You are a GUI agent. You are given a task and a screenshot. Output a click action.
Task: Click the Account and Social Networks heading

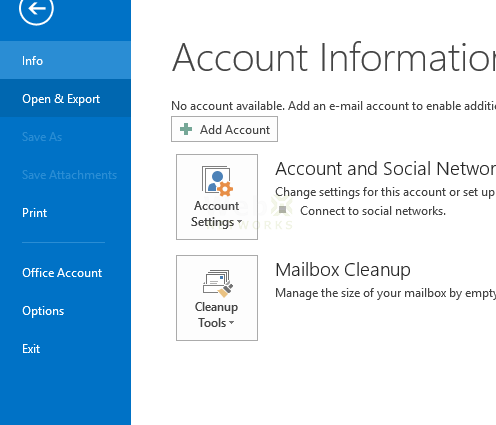click(386, 168)
